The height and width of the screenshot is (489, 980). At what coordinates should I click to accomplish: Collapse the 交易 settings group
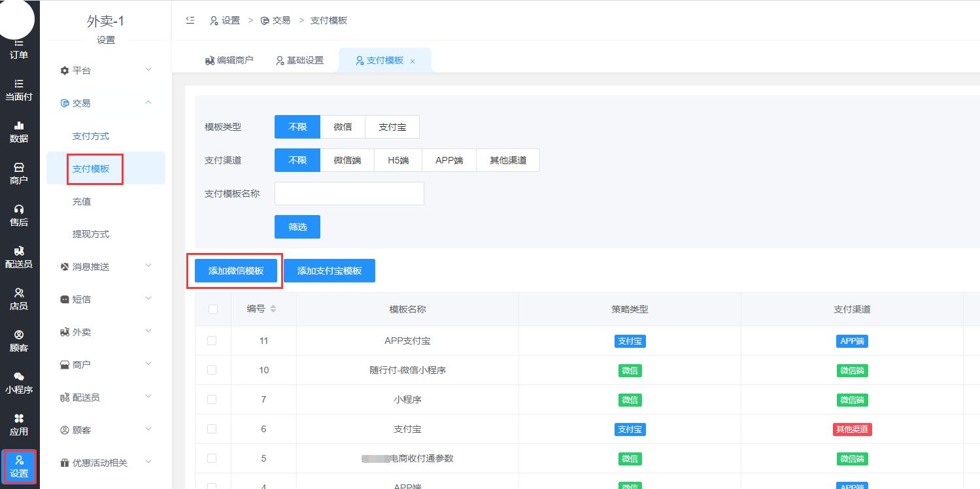coord(106,103)
